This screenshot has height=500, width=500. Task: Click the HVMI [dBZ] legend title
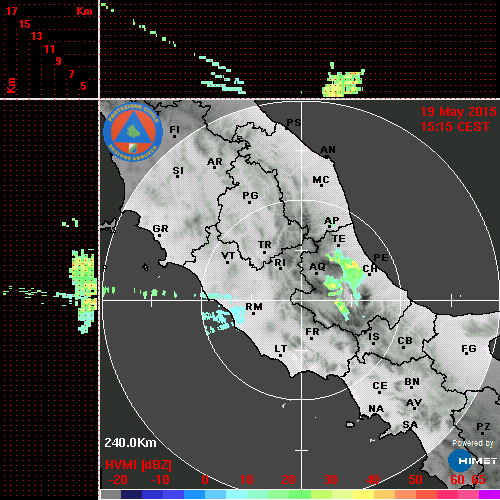(138, 465)
